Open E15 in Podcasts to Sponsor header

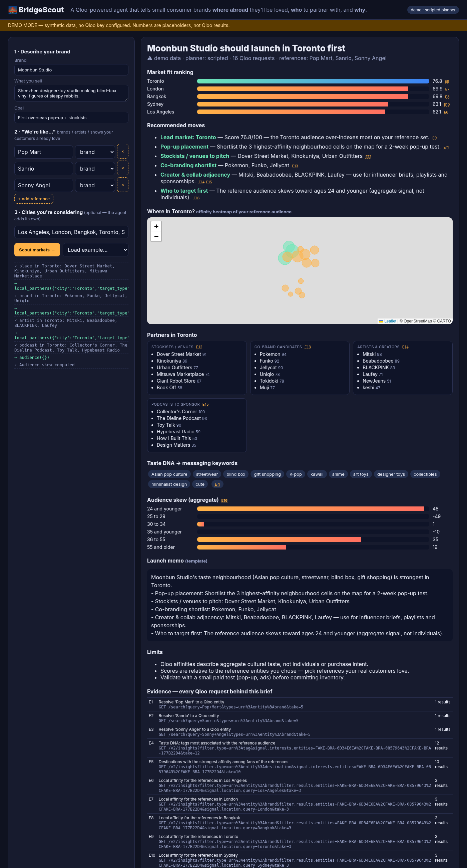point(205,404)
